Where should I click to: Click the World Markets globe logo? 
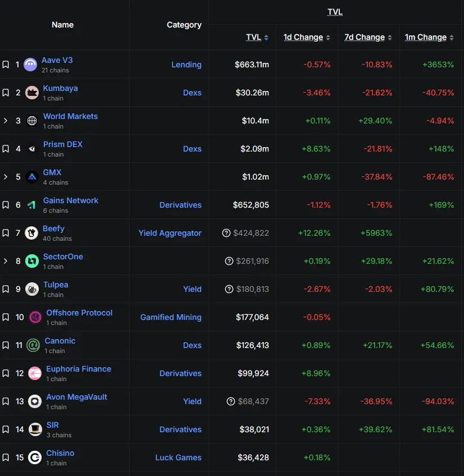[32, 121]
